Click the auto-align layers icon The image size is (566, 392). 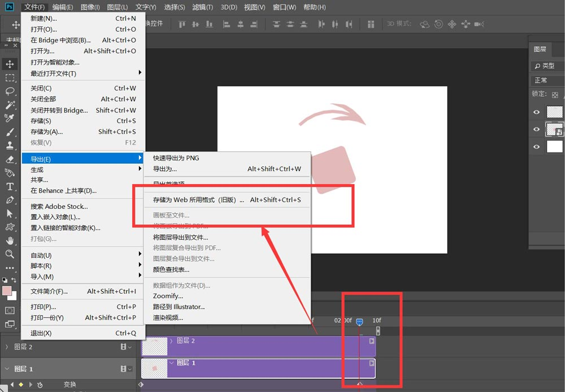371,24
